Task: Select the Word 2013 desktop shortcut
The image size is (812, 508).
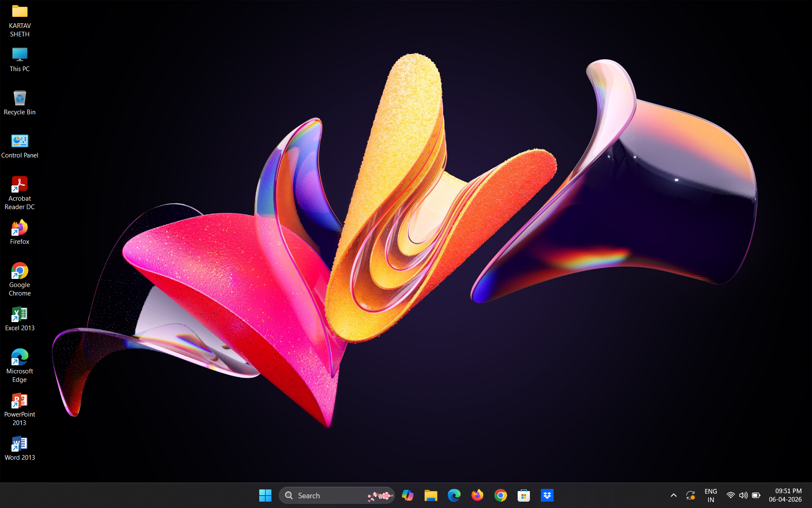Action: click(19, 444)
